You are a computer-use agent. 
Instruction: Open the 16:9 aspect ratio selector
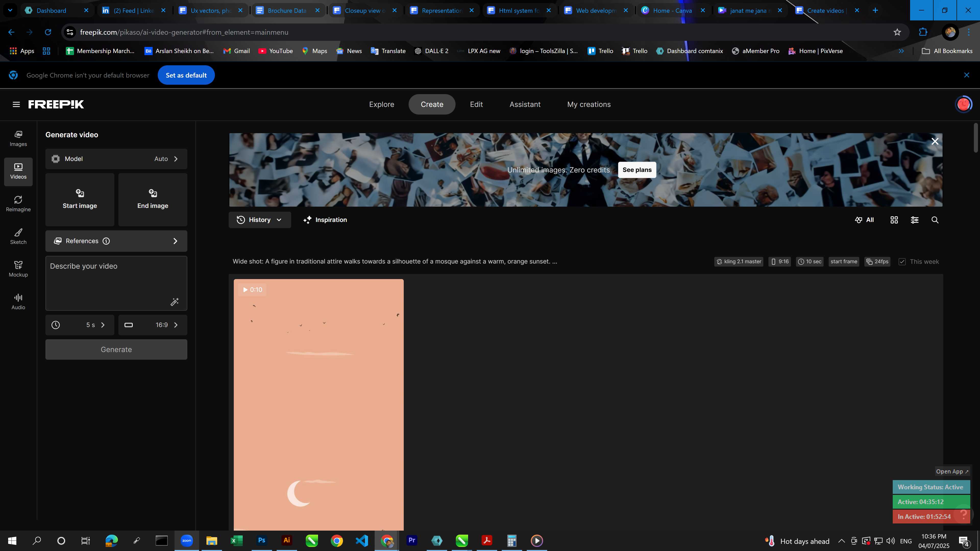[x=153, y=325]
